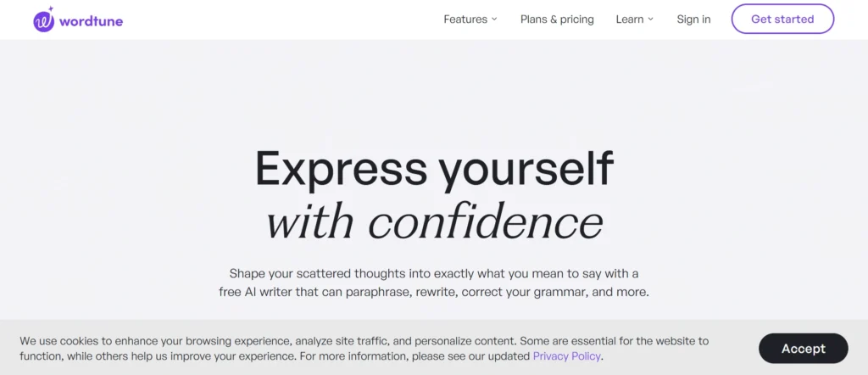Click the purple Wordtune logo icon
The width and height of the screenshot is (868, 375).
43,21
